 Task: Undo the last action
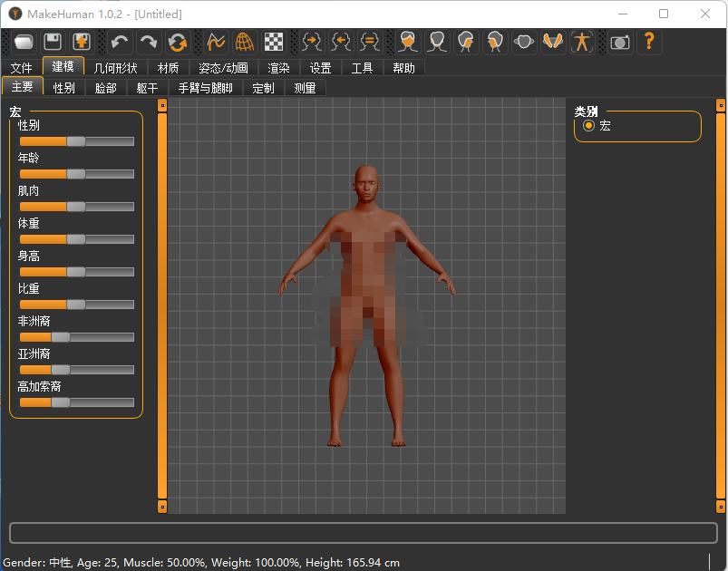[x=120, y=43]
